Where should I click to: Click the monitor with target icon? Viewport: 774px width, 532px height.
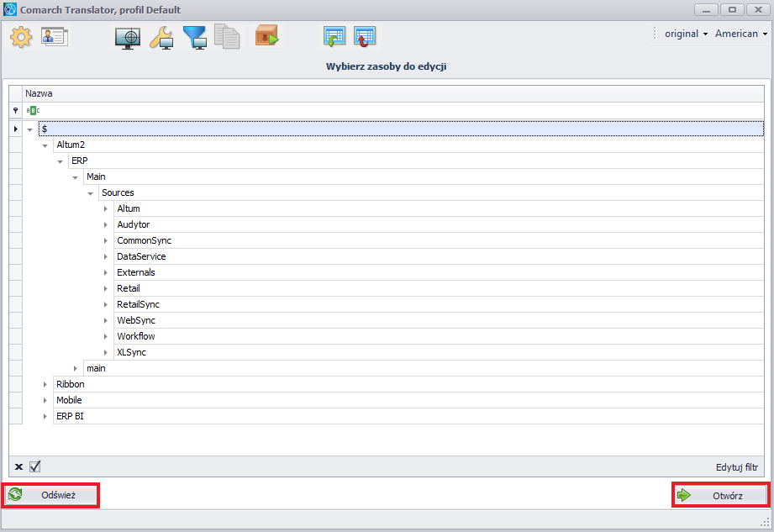click(x=128, y=38)
